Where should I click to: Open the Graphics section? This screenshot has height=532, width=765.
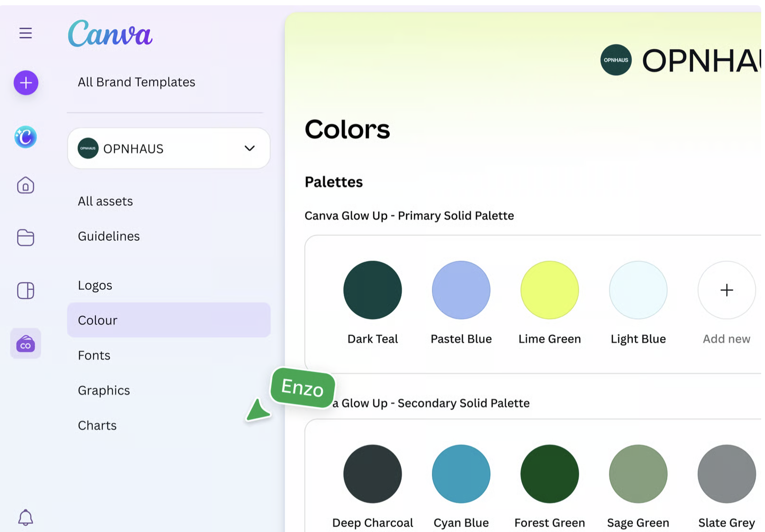click(x=104, y=390)
